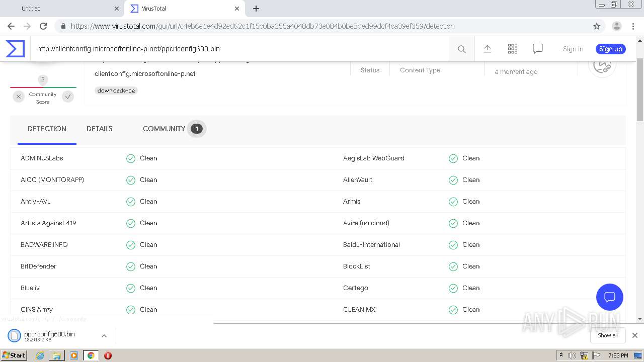
Task: Click the Avira (no cloud) vendor name
Action: tap(366, 223)
